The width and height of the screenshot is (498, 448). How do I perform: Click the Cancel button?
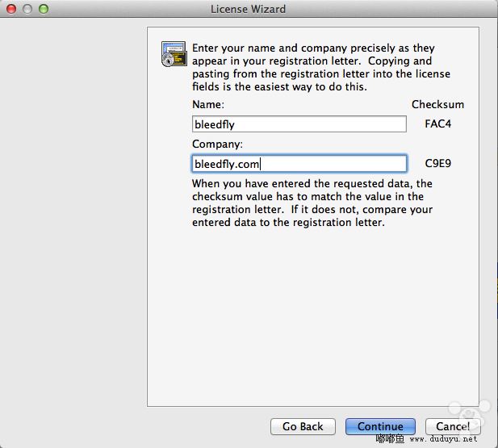click(x=453, y=426)
